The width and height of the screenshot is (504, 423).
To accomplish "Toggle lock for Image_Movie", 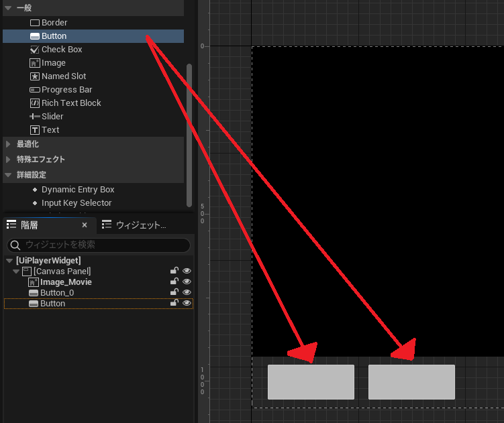I will pos(174,282).
